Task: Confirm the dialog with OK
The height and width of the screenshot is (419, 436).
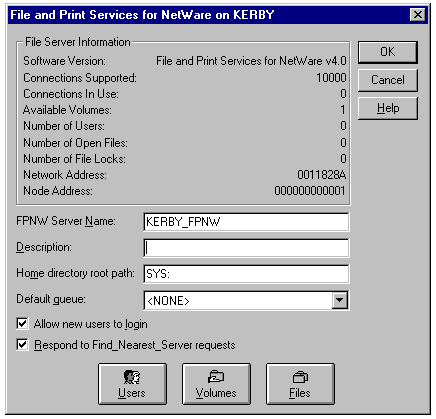Action: (x=388, y=52)
